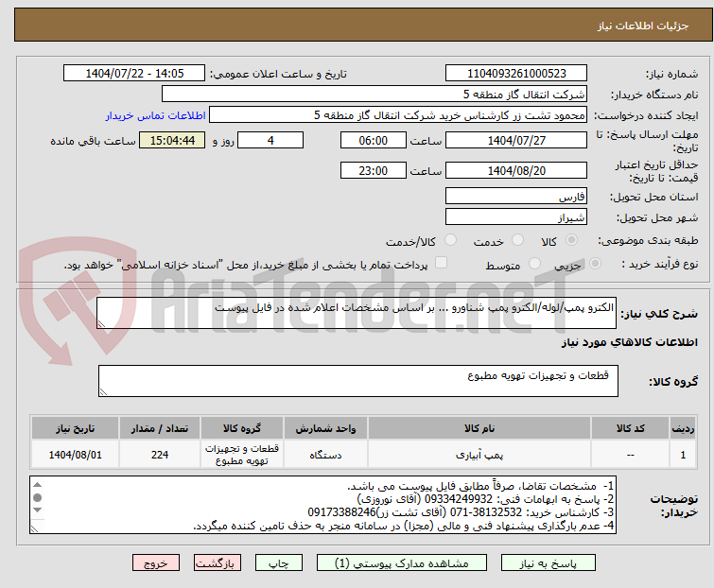Click the delivery city field شیراز
The height and width of the screenshot is (588, 714).
pos(516,217)
